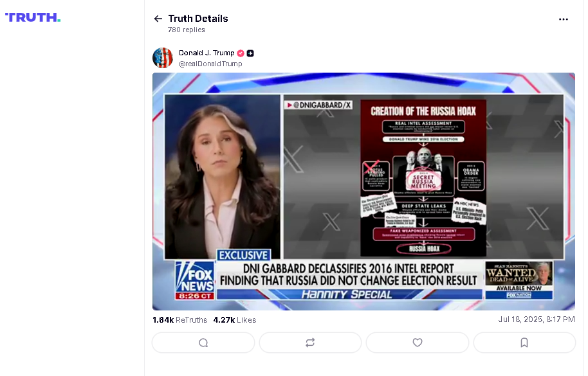The height and width of the screenshot is (376, 588).
Task: Click the black plus badge next to name
Action: click(250, 53)
